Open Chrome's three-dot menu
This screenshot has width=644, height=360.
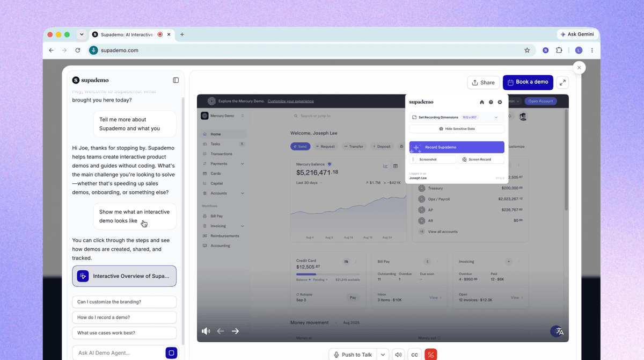[592, 50]
